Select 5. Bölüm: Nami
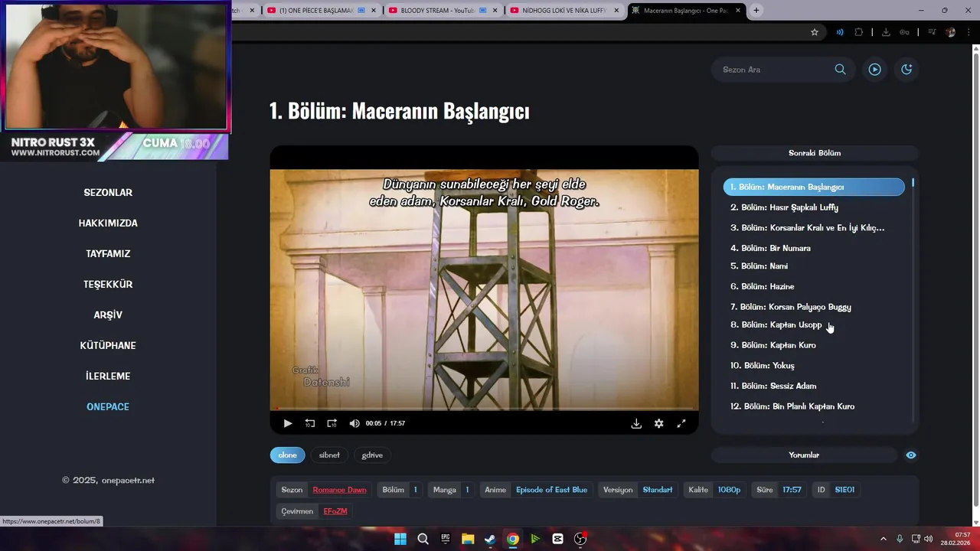Image resolution: width=980 pixels, height=551 pixels. (814, 266)
